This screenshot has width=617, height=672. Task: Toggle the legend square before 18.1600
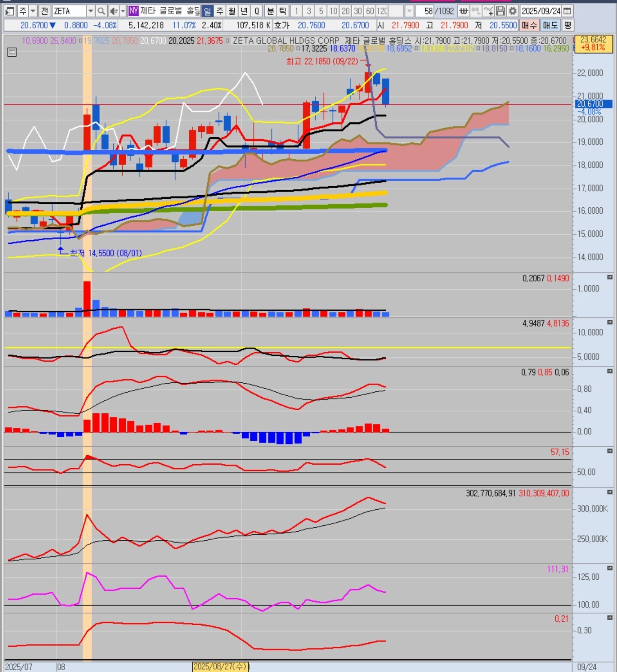coord(512,48)
